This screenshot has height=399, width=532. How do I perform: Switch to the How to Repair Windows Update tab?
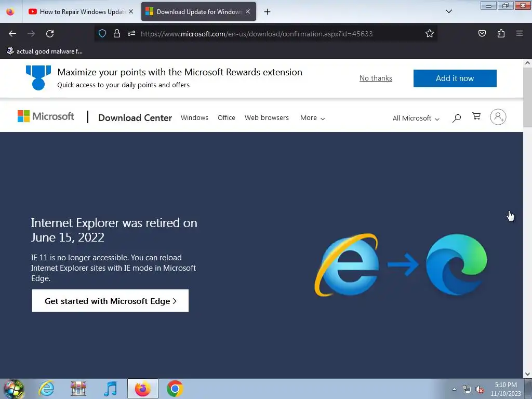coord(81,12)
